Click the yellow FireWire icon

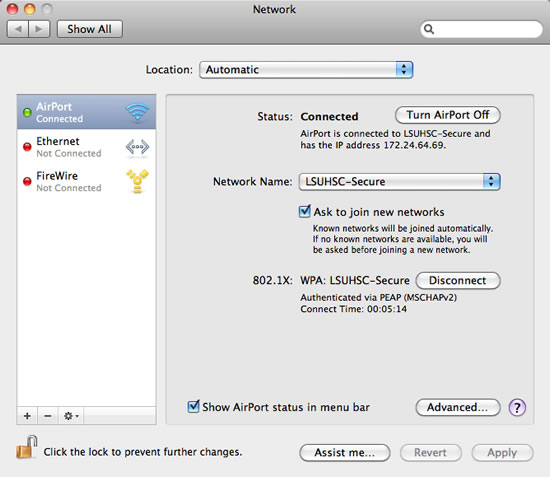[137, 181]
